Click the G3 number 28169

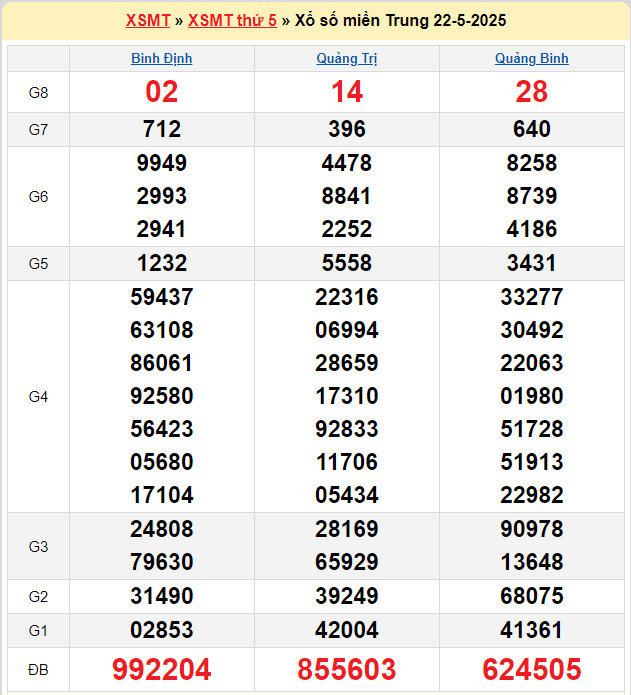click(x=347, y=529)
